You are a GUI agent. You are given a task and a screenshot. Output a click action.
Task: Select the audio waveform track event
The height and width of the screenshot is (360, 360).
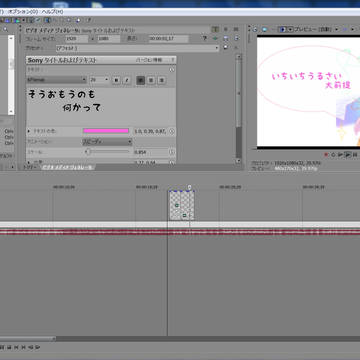click(x=180, y=232)
